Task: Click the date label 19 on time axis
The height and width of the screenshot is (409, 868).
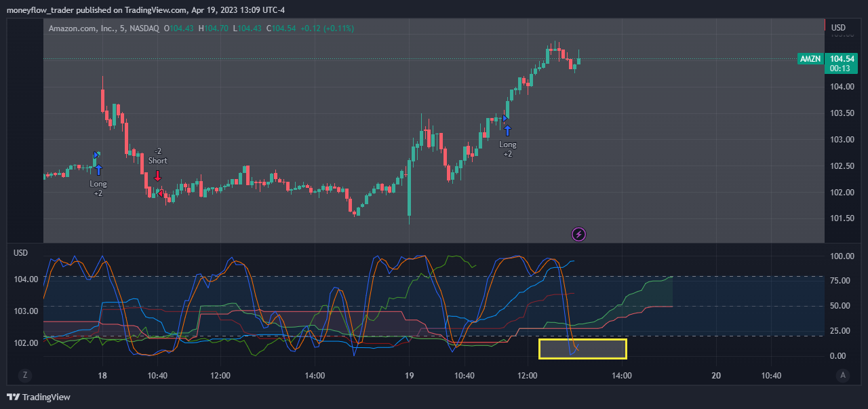Action: (409, 375)
